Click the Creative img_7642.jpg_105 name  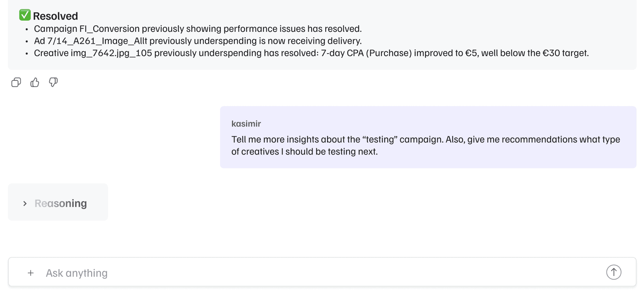93,53
